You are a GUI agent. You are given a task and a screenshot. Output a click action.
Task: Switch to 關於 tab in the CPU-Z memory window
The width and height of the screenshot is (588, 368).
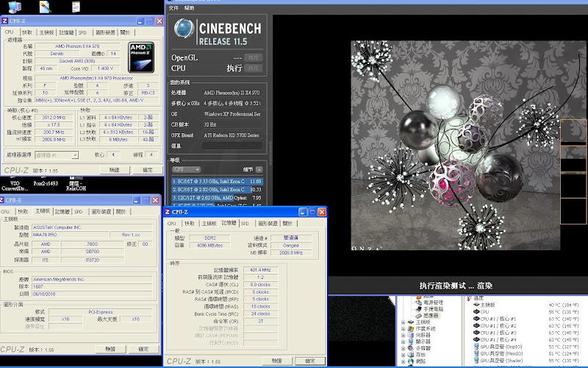288,224
